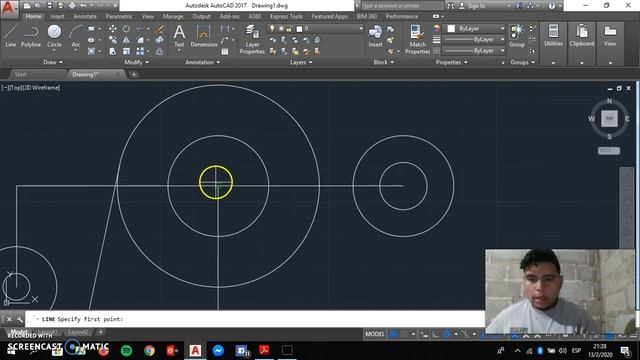Open Messenger from the taskbar
640x360 pixels.
pos(218,350)
